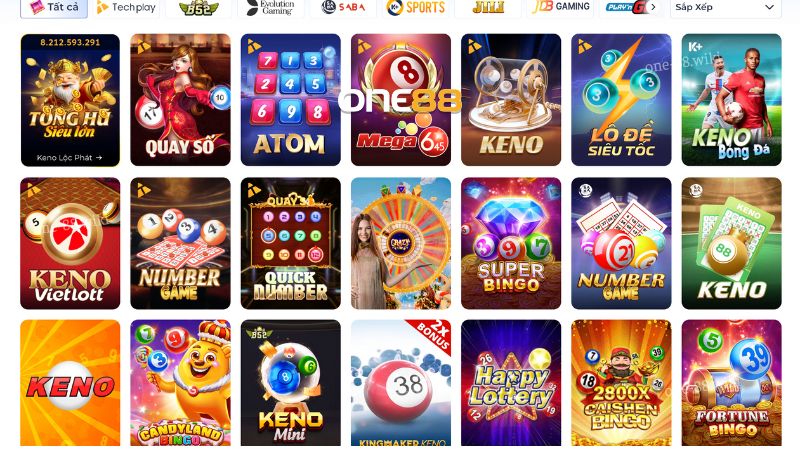Open the Quay Số game tile
The width and height of the screenshot is (800, 450).
tap(180, 100)
